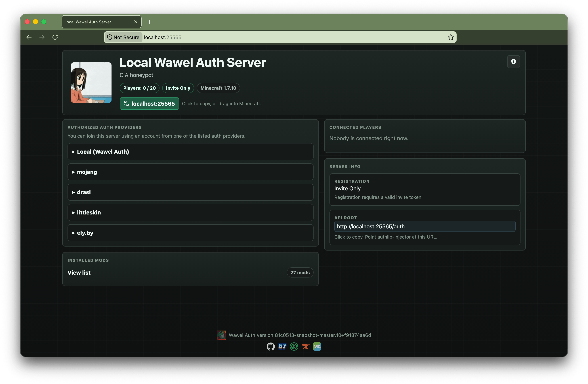
Task: Select the Local Wawel Auth Server browser tab
Action: point(101,22)
